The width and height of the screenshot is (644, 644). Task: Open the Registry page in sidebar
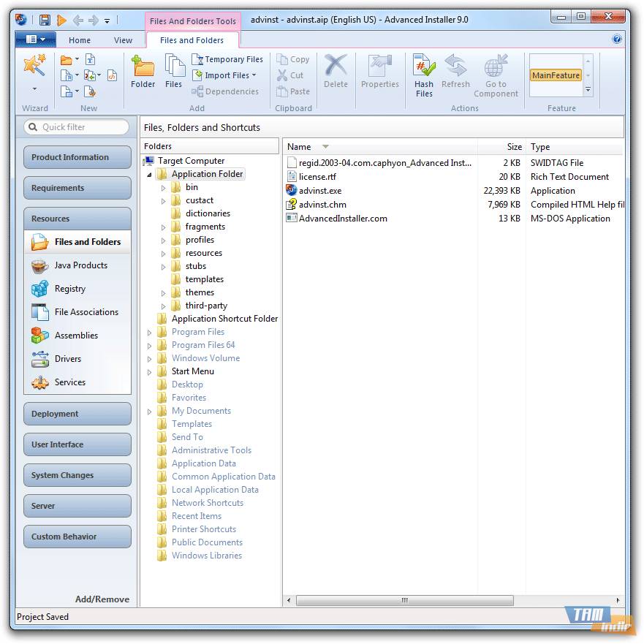tap(69, 289)
